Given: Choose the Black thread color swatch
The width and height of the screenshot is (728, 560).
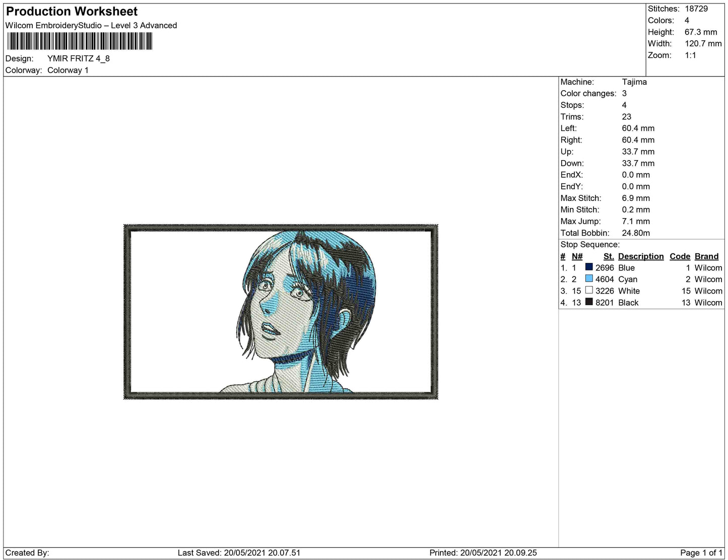Looking at the screenshot, I should click(589, 302).
